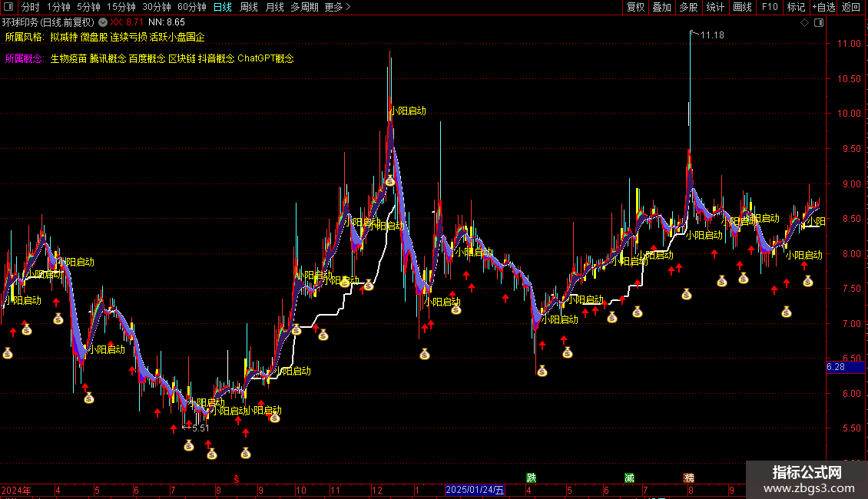Switch to 1分钟 period
This screenshot has width=868, height=499.
[58, 7]
